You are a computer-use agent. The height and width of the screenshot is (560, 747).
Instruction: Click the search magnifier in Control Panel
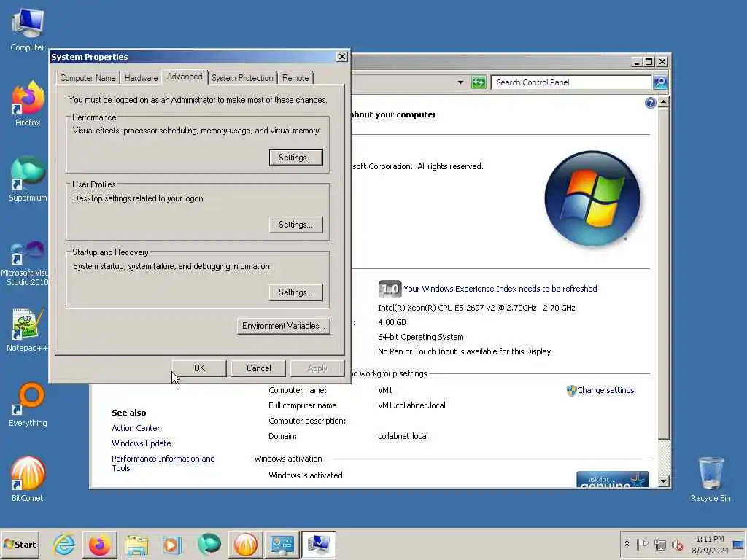point(659,82)
